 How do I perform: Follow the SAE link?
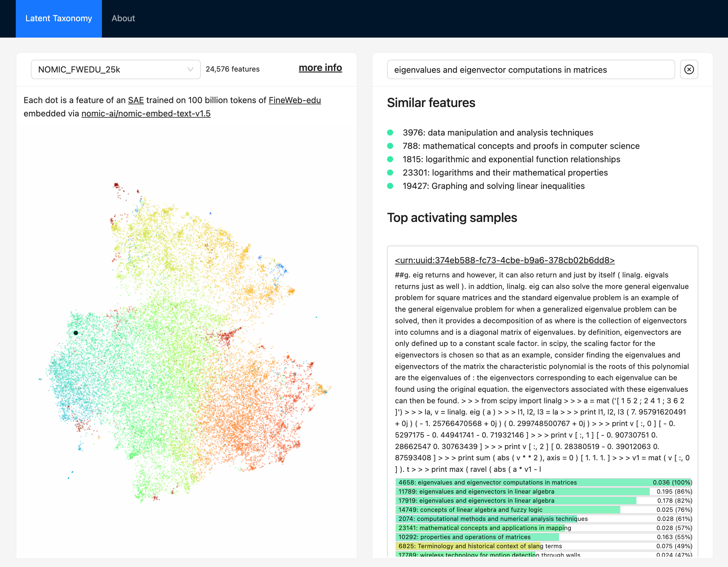(136, 100)
